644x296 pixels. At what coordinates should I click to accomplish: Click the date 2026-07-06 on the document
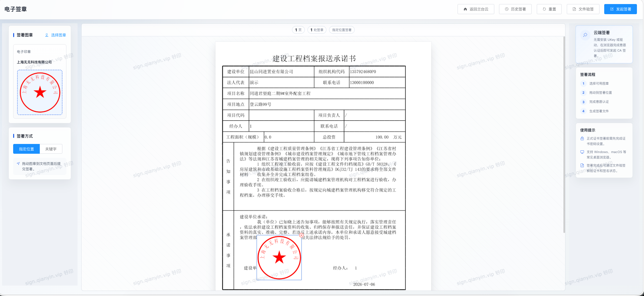[364, 284]
